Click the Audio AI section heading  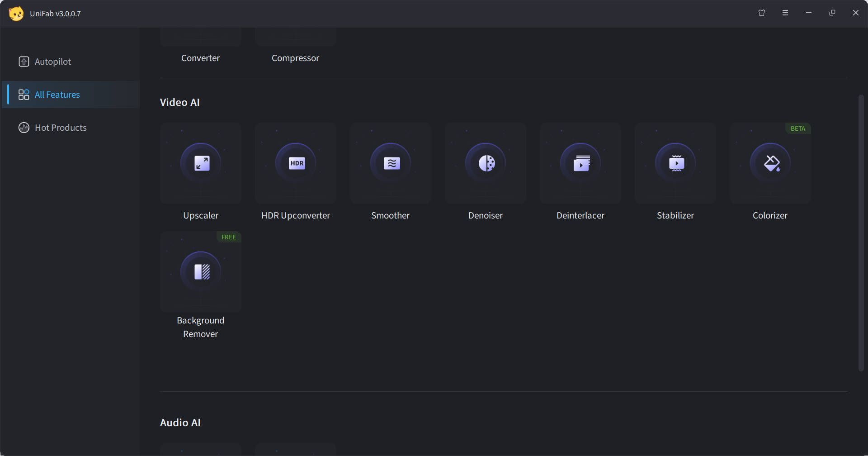tap(180, 423)
